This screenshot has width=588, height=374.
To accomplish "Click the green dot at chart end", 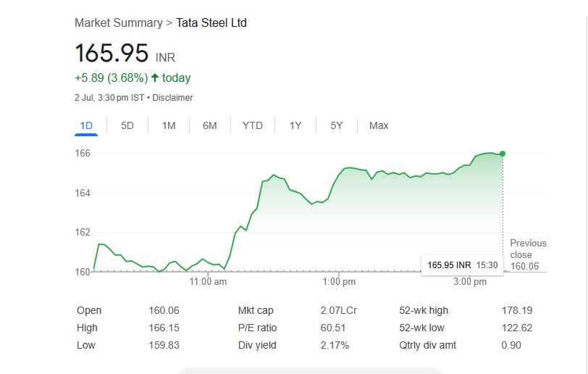I will tap(503, 154).
